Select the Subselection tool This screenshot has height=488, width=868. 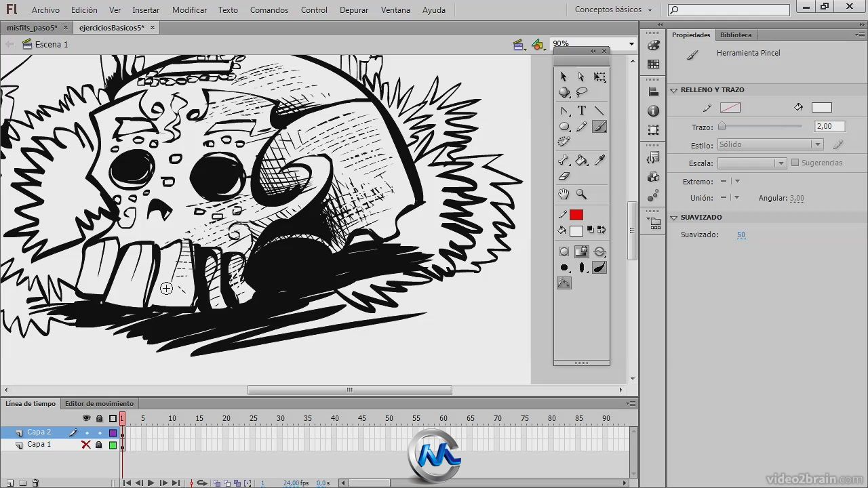(581, 77)
